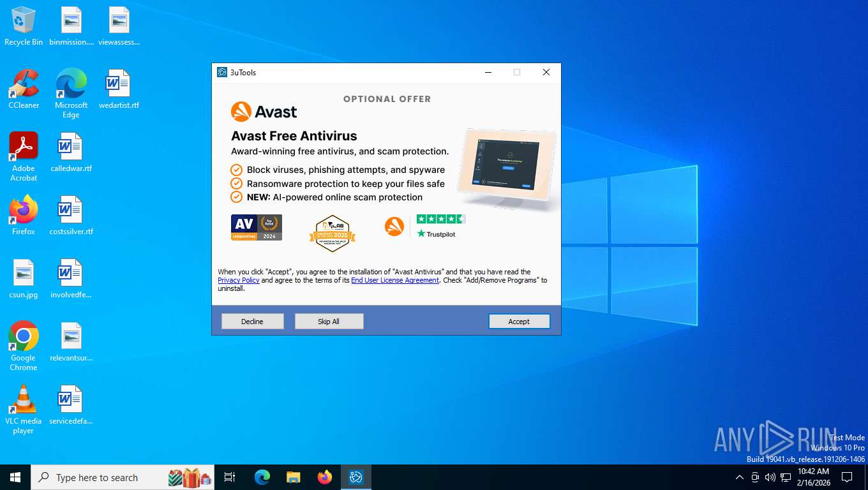
Task: Open the volume control in tray
Action: coord(770,477)
